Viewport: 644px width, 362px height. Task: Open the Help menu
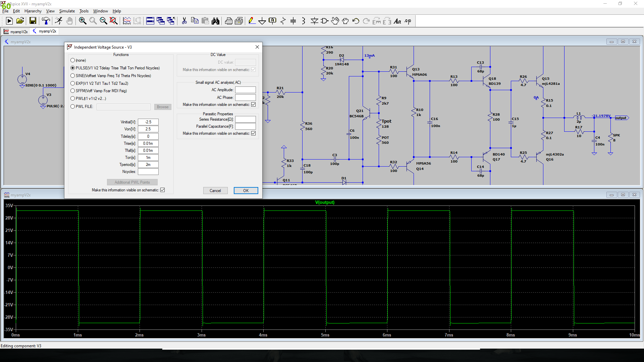117,11
